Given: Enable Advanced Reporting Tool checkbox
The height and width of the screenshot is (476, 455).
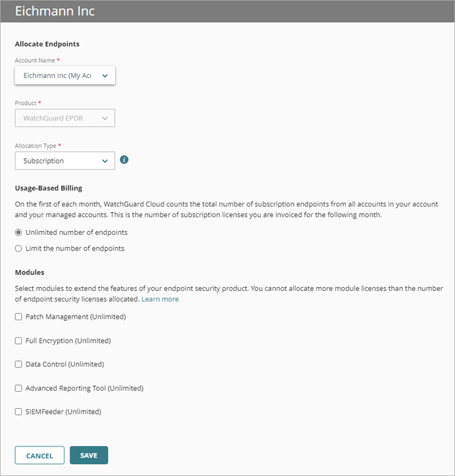Looking at the screenshot, I should (19, 389).
